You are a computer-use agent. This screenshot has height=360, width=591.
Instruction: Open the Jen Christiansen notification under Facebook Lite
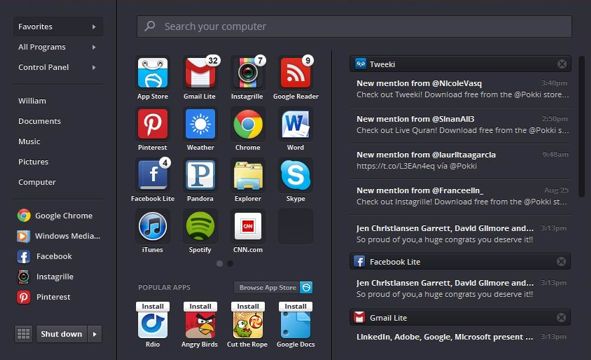(462, 289)
